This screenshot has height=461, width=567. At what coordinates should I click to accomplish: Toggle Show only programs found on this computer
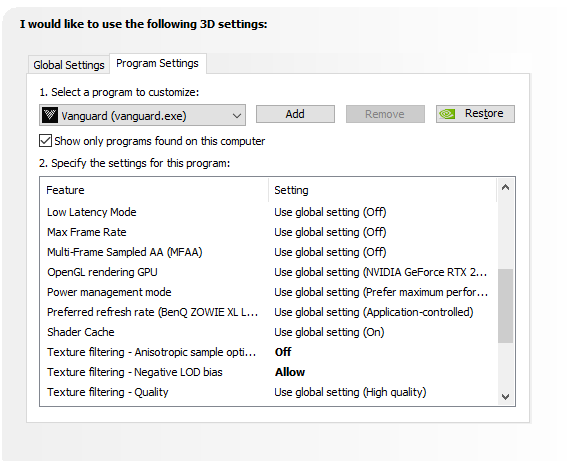[x=45, y=141]
